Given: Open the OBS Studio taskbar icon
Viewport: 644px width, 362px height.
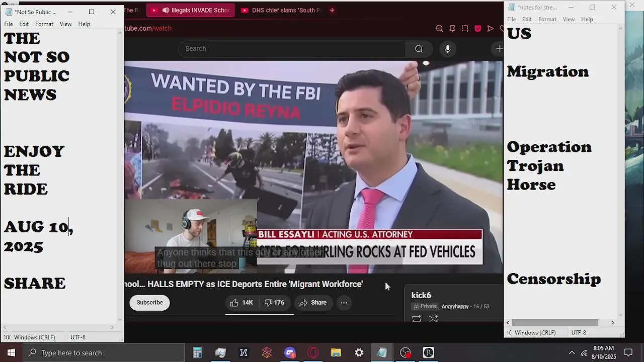Looking at the screenshot, I should [406, 353].
